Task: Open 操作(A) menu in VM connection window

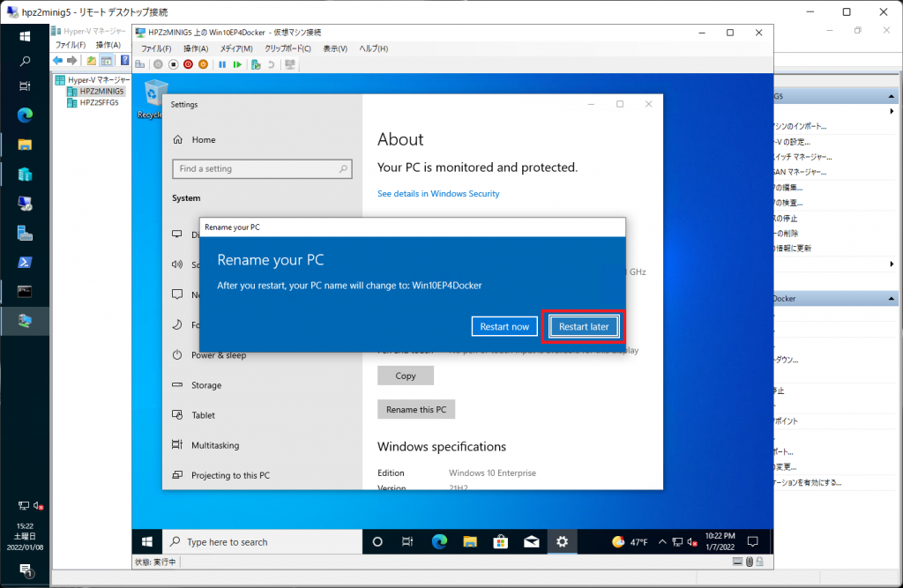Action: (196, 48)
